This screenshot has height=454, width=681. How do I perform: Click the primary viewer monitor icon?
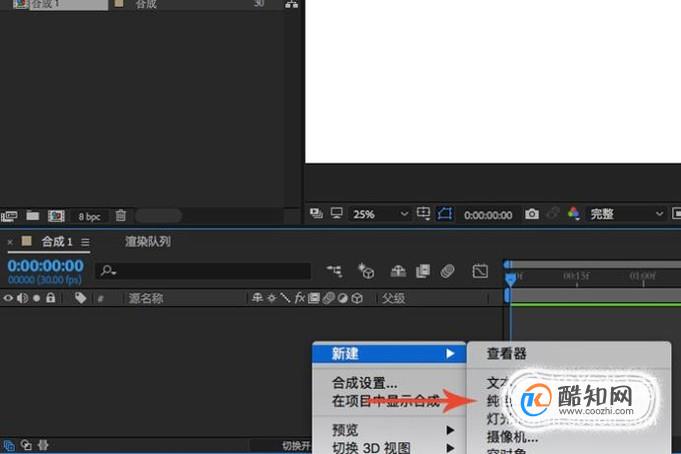pyautogui.click(x=337, y=213)
